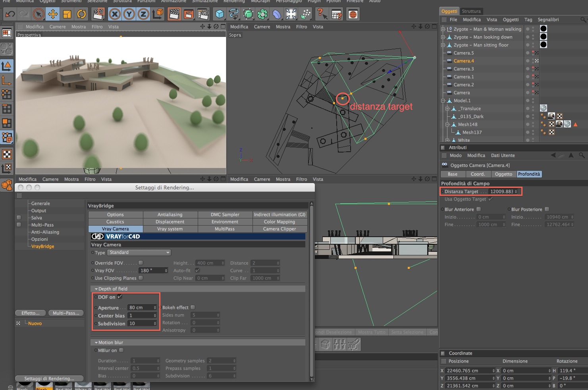
Task: Switch to Polygons mode in the left toolbar
Action: pos(7,123)
